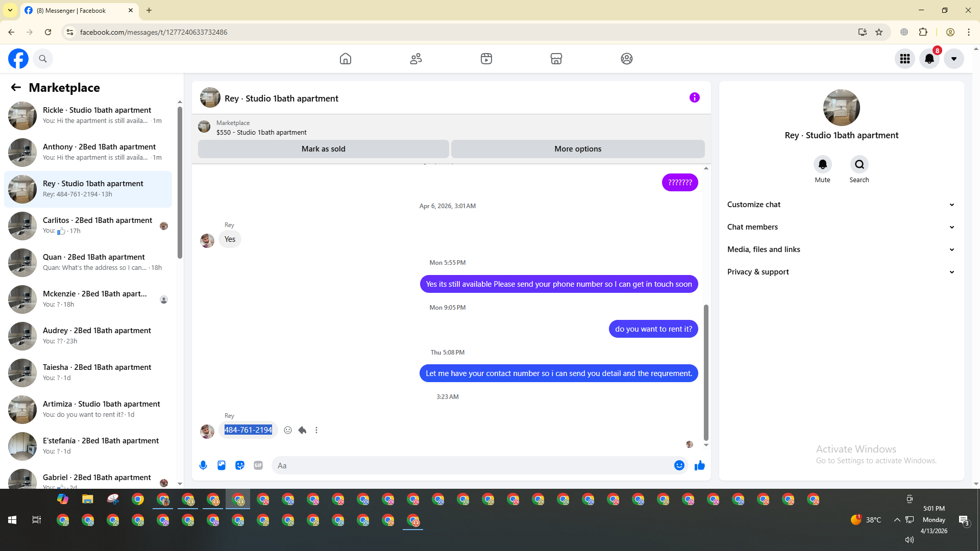The width and height of the screenshot is (980, 551).
Task: Expand Media, files and links section
Action: [841, 249]
